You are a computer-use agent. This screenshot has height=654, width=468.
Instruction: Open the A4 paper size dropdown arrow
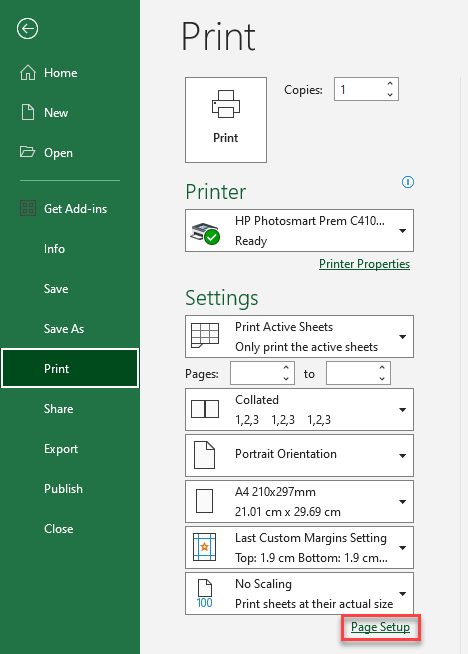[x=403, y=501]
